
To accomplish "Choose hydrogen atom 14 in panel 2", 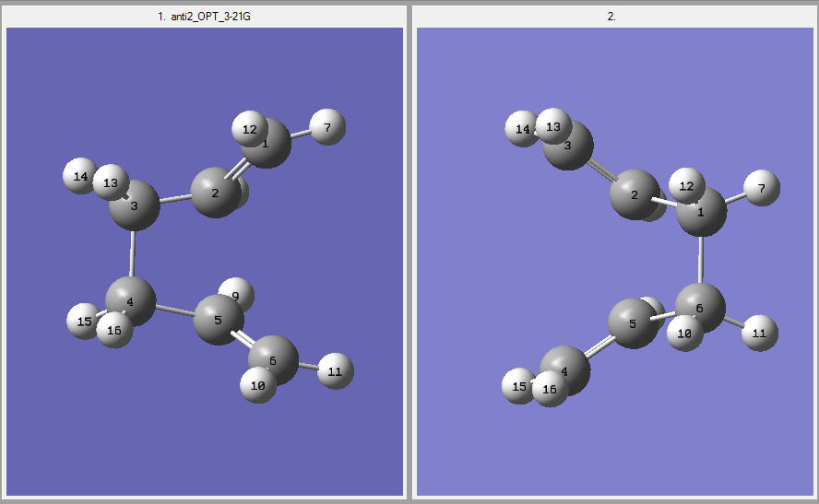I will tap(522, 129).
